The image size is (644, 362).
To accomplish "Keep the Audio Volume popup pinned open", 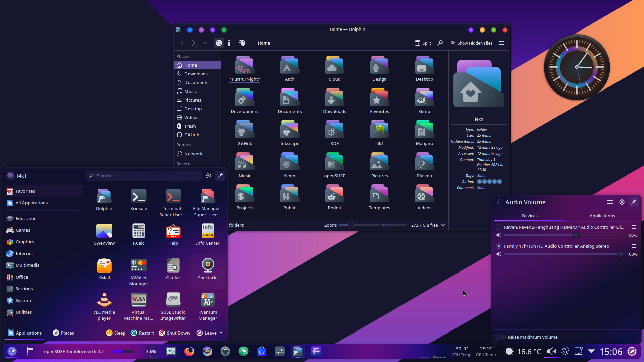I will pyautogui.click(x=634, y=202).
